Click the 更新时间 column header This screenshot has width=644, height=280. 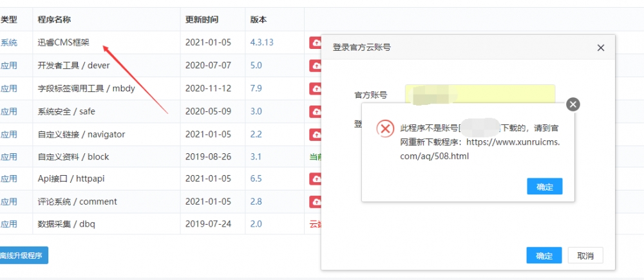click(x=202, y=19)
